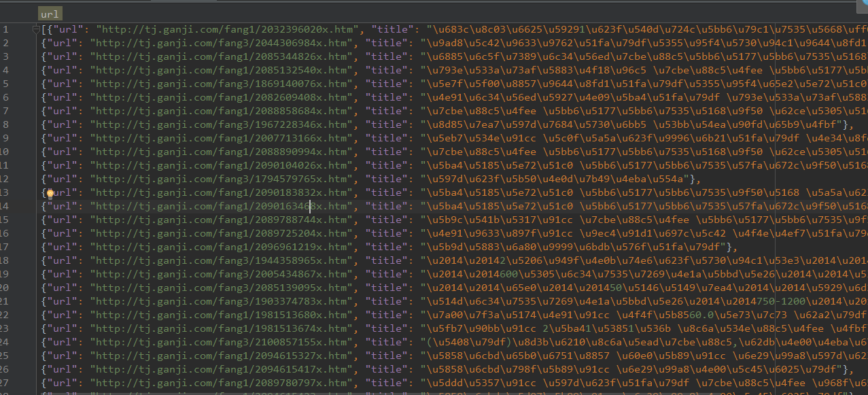Click line number 5 in the gutter
The height and width of the screenshot is (395, 868).
point(5,84)
